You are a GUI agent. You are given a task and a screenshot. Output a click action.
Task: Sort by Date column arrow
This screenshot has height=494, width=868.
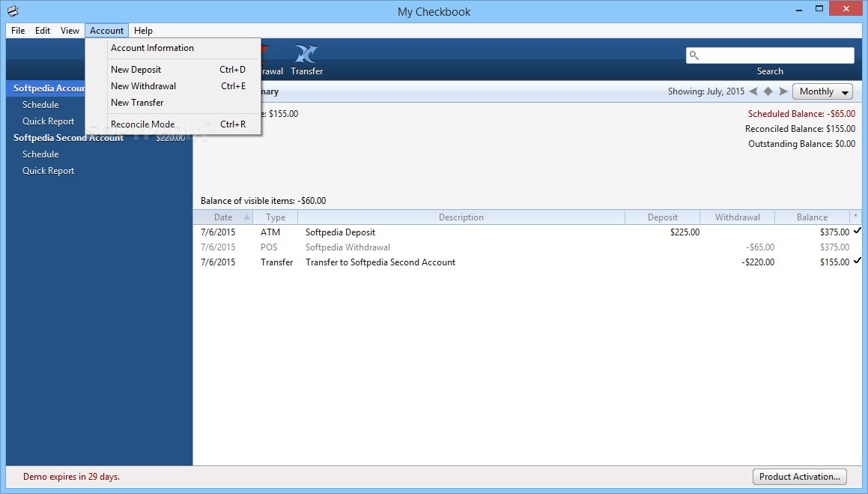coord(246,217)
